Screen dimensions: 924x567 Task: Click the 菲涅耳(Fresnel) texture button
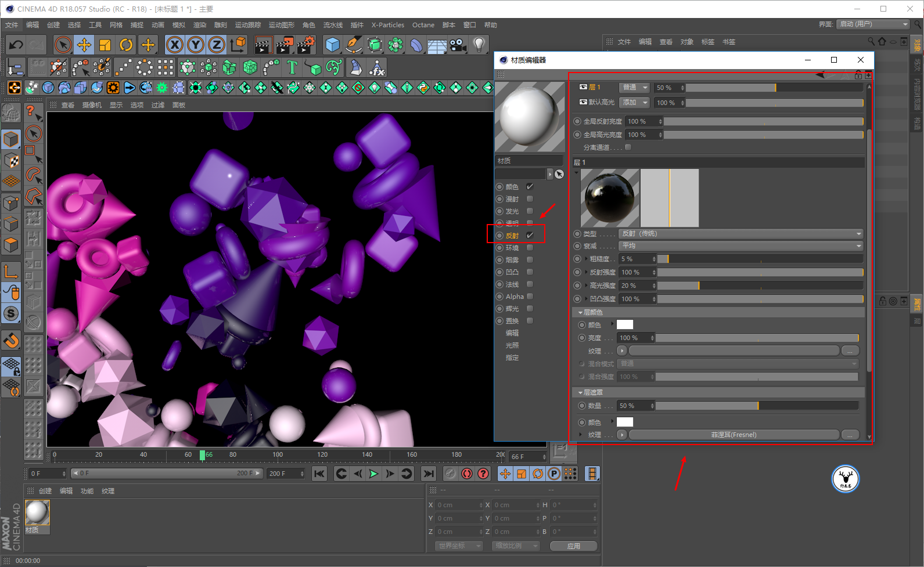tap(734, 435)
